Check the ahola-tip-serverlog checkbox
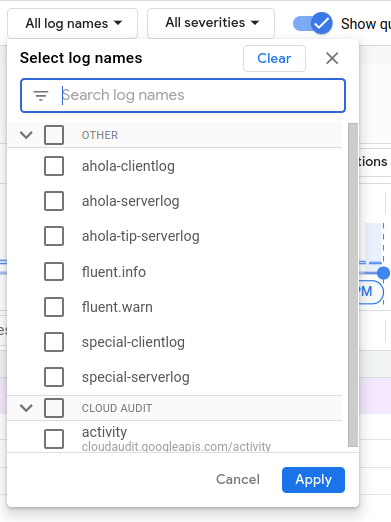The image size is (391, 522). click(54, 236)
